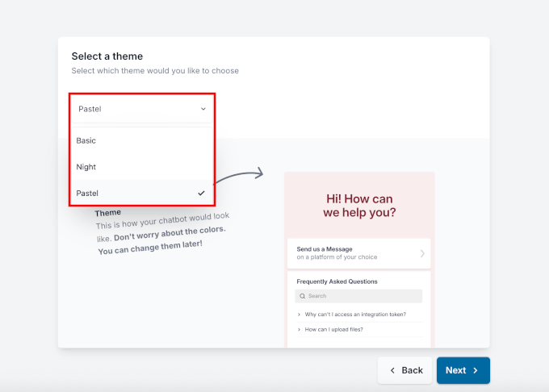Select the Basic theme option

[x=86, y=140]
